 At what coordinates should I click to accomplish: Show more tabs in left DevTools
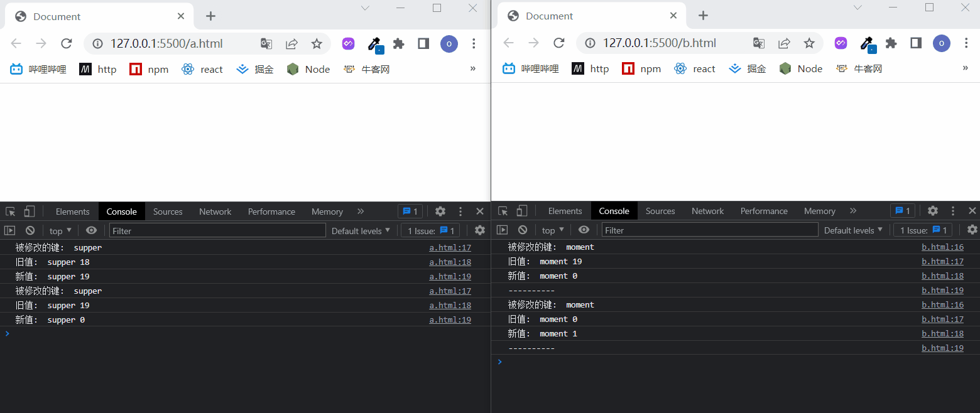(x=360, y=212)
